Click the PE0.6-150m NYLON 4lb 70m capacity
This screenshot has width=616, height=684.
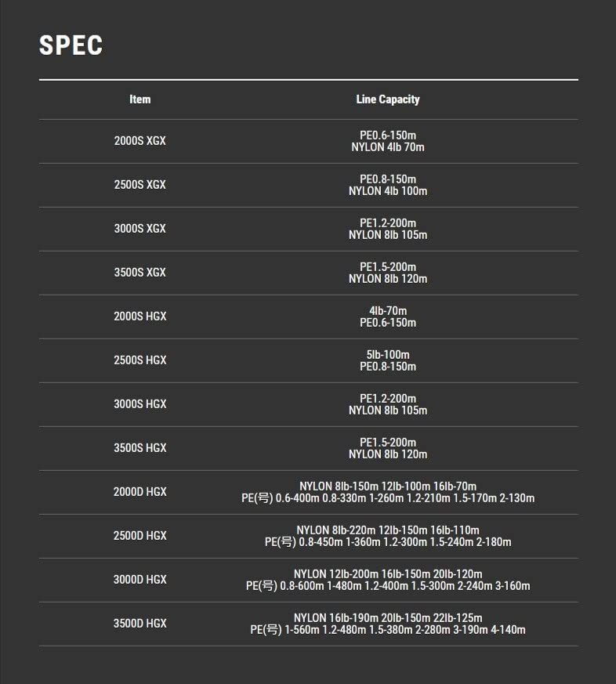[388, 141]
